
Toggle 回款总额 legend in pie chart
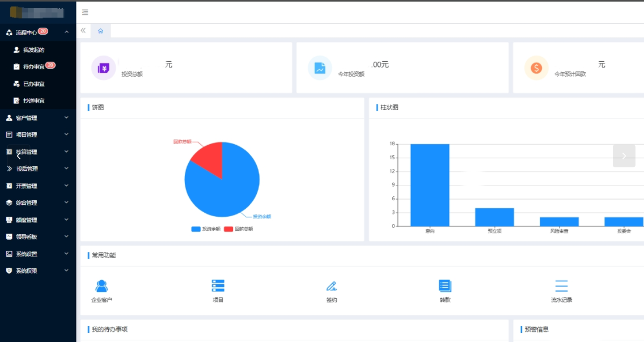[x=238, y=229]
